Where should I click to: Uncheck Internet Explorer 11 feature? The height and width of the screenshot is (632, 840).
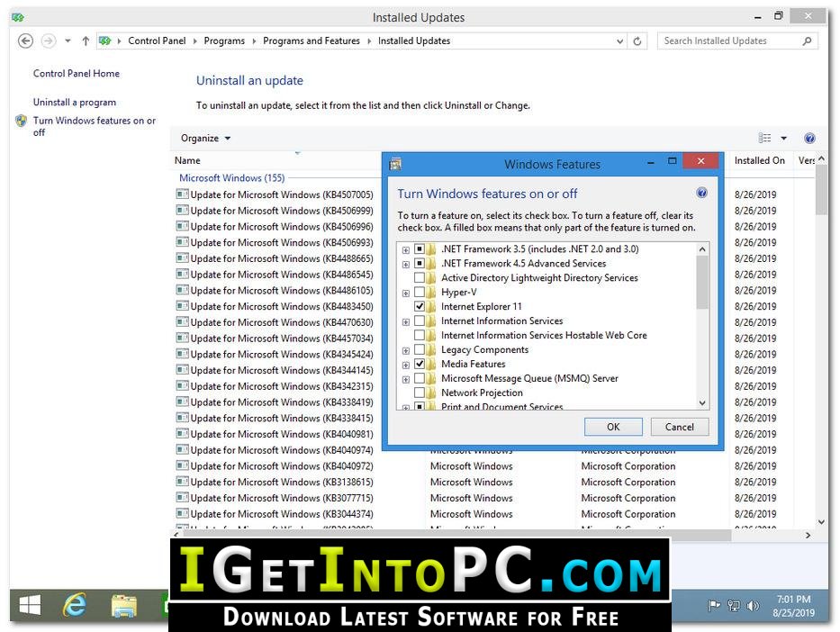point(420,307)
